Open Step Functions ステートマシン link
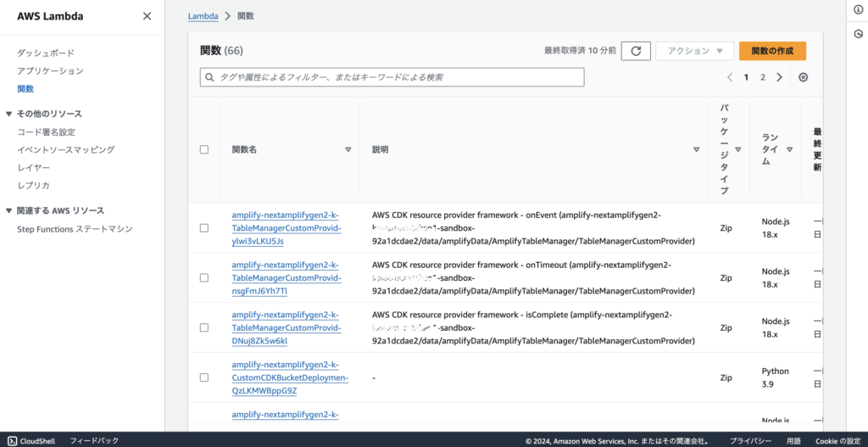The height and width of the screenshot is (447, 868). click(75, 229)
